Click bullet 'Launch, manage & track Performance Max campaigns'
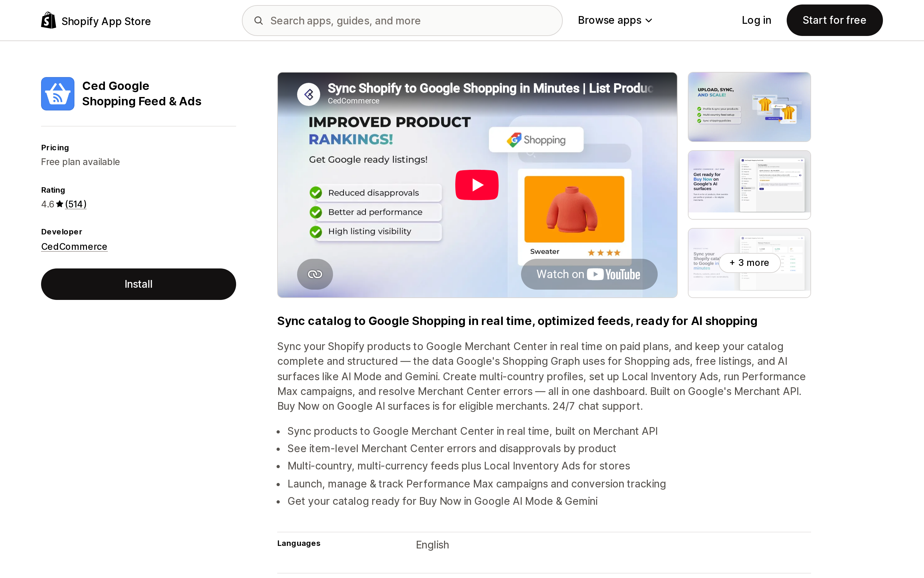Screen dimensions: 924x578 [476, 484]
